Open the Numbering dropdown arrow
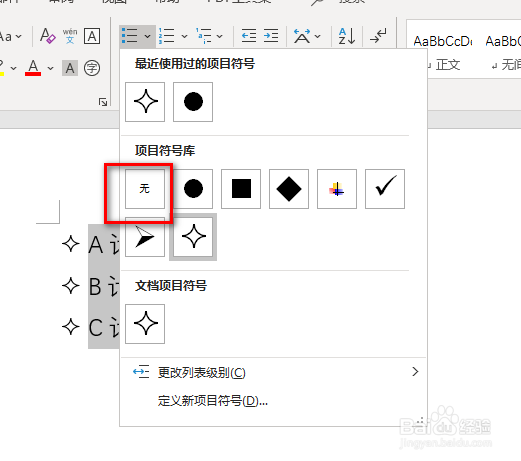 (x=184, y=36)
